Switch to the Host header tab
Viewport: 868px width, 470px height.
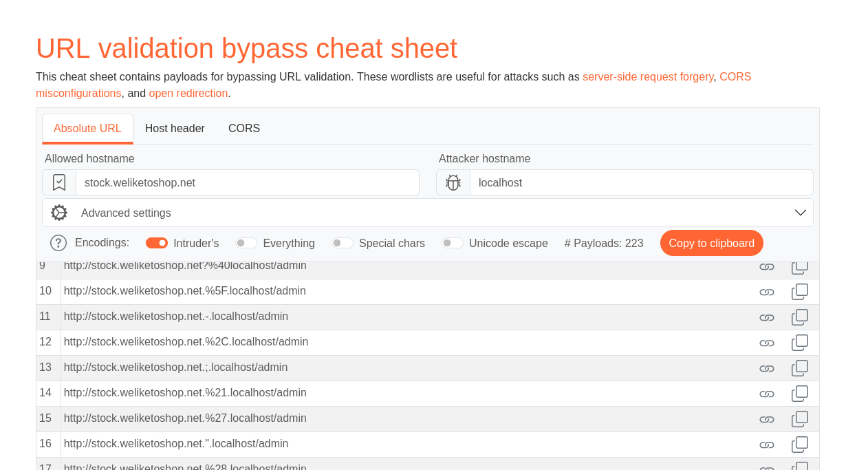tap(175, 129)
